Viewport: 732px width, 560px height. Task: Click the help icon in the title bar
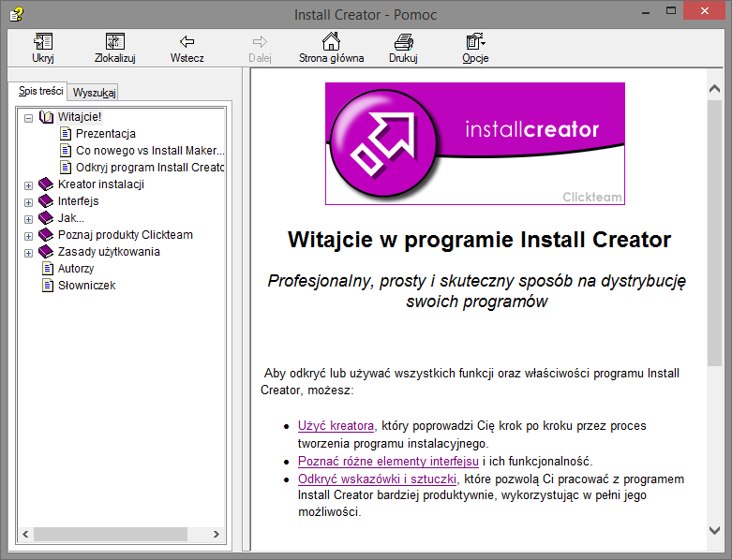[16, 14]
